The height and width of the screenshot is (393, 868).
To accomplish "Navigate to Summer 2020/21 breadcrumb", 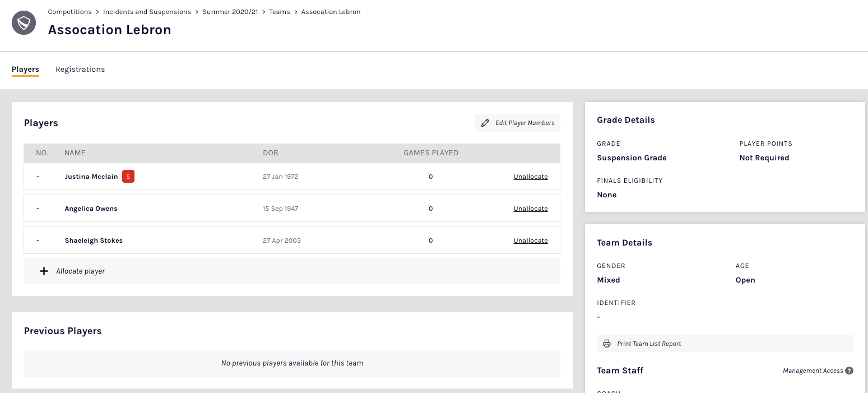I will pos(230,12).
